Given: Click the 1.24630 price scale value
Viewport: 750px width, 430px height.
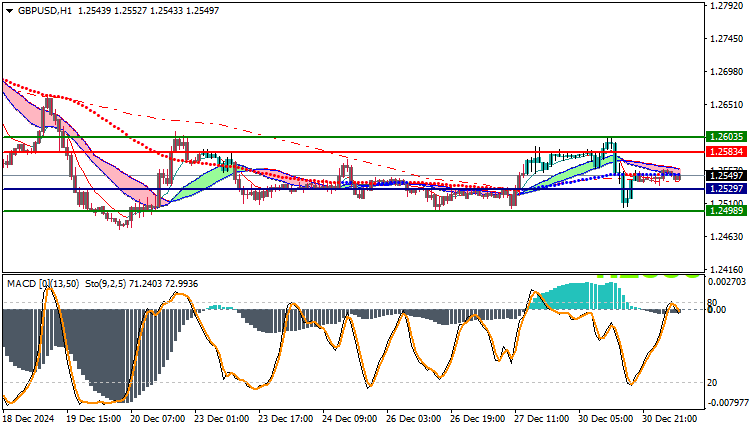Looking at the screenshot, I should click(727, 237).
